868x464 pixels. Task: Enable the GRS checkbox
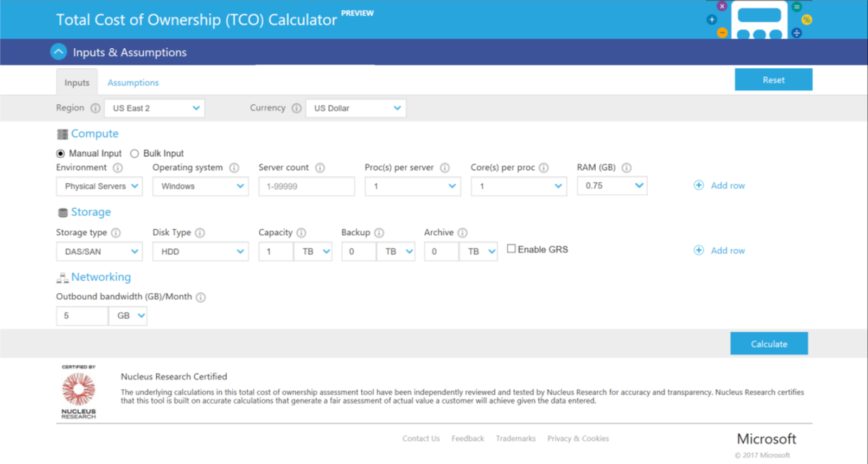coord(511,249)
